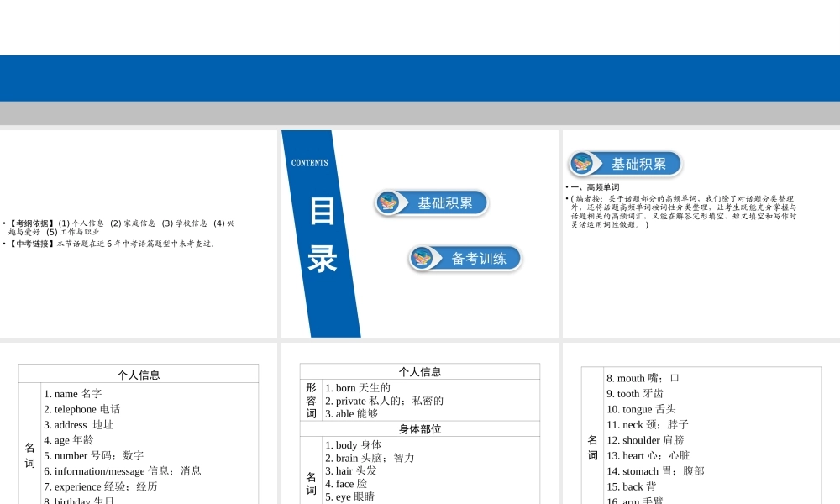
Task: Click the row 3. able 能够
Action: click(x=351, y=413)
